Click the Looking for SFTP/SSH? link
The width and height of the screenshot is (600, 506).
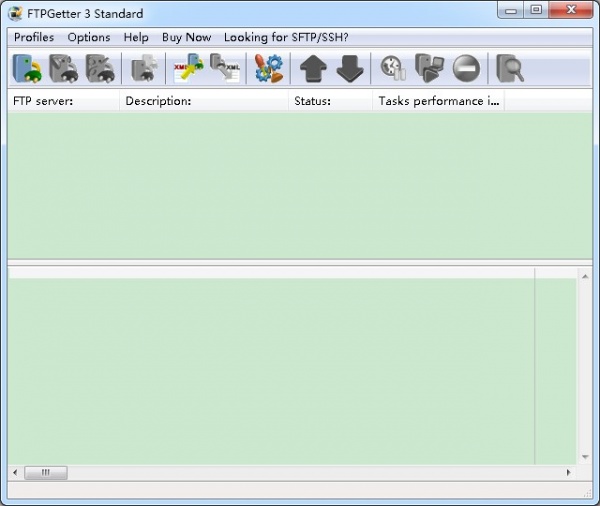[285, 37]
